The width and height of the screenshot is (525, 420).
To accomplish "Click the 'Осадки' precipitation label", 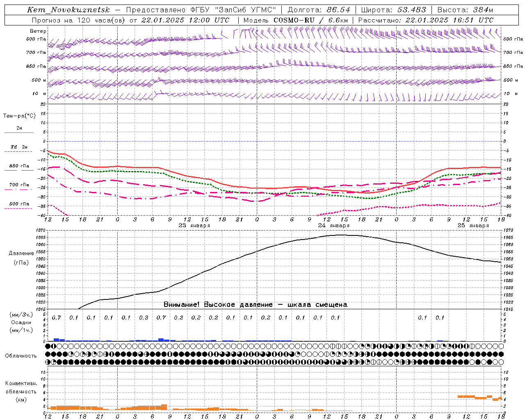I will click(21, 322).
